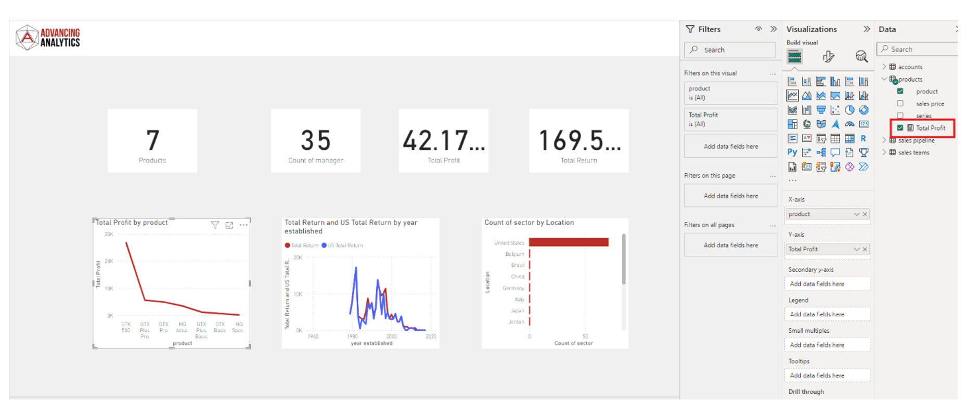The image size is (980, 413).
Task: Choose the scatter chart visual icon
Action: click(835, 110)
